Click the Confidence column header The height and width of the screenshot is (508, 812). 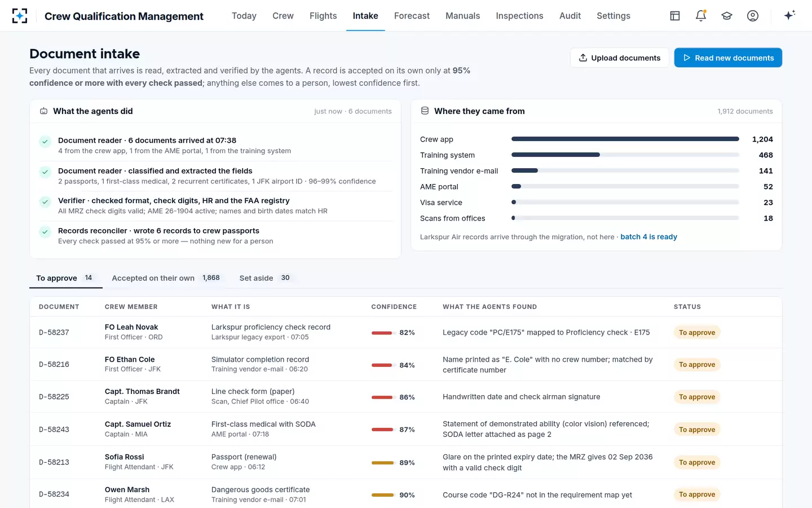click(x=394, y=307)
